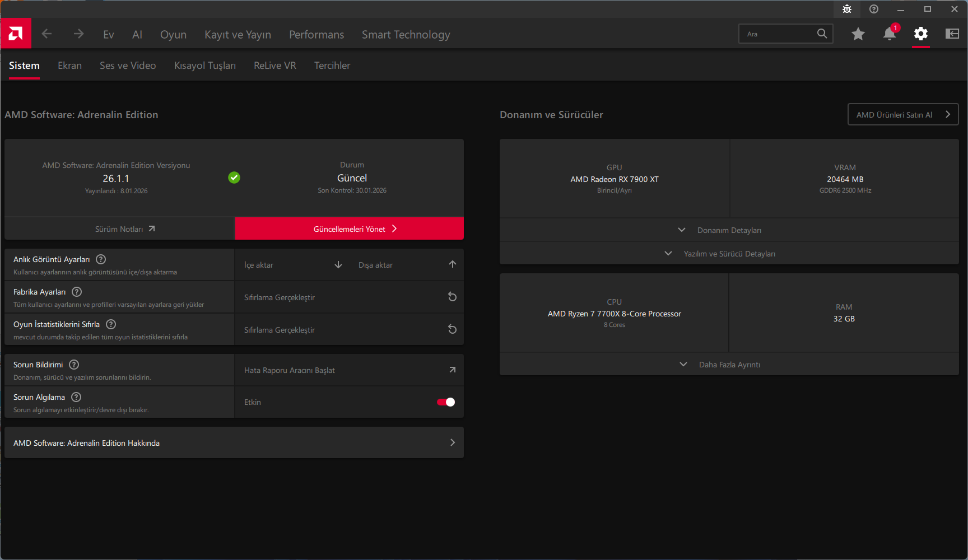Open favorites with the star icon

858,34
